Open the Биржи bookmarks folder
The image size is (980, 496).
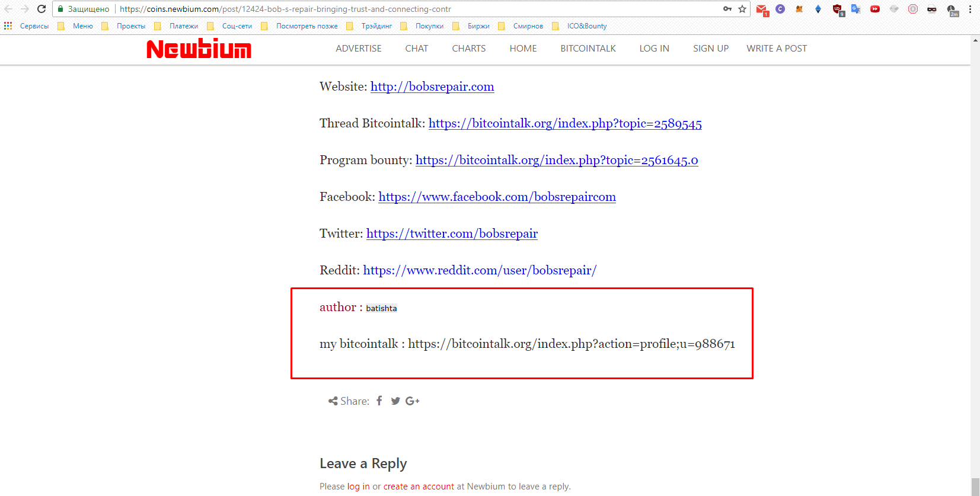471,26
